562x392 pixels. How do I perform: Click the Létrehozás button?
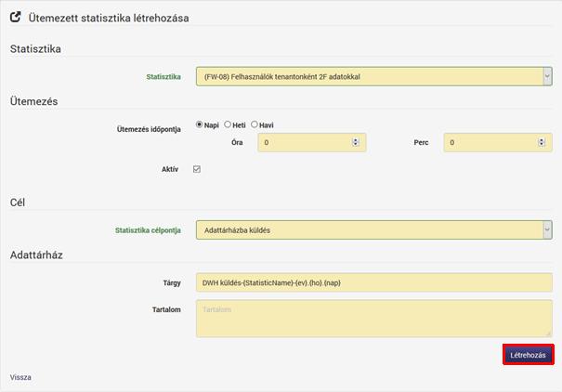pyautogui.click(x=529, y=355)
